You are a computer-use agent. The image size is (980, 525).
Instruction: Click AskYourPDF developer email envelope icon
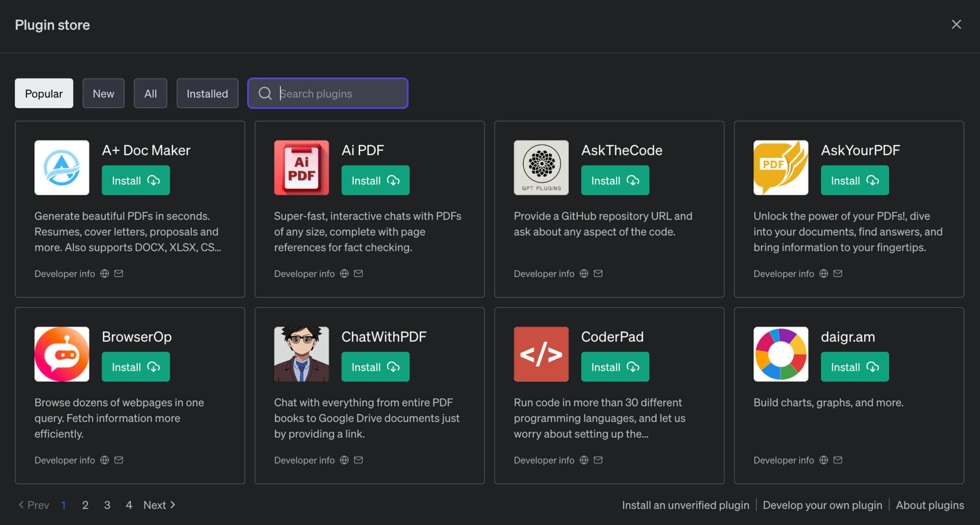tap(838, 274)
